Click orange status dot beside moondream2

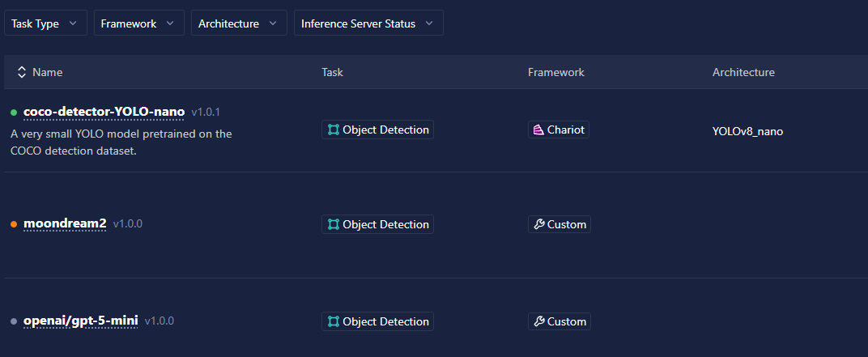(x=14, y=224)
